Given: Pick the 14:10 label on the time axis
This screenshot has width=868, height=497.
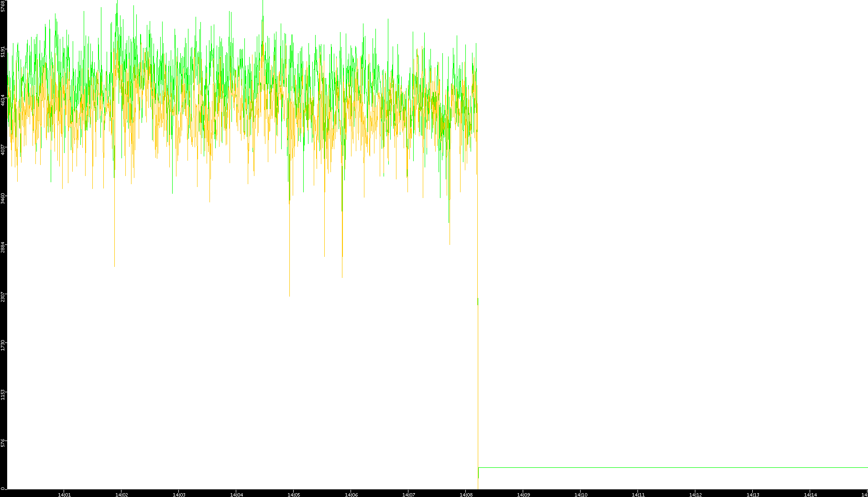Looking at the screenshot, I should pos(581,495).
